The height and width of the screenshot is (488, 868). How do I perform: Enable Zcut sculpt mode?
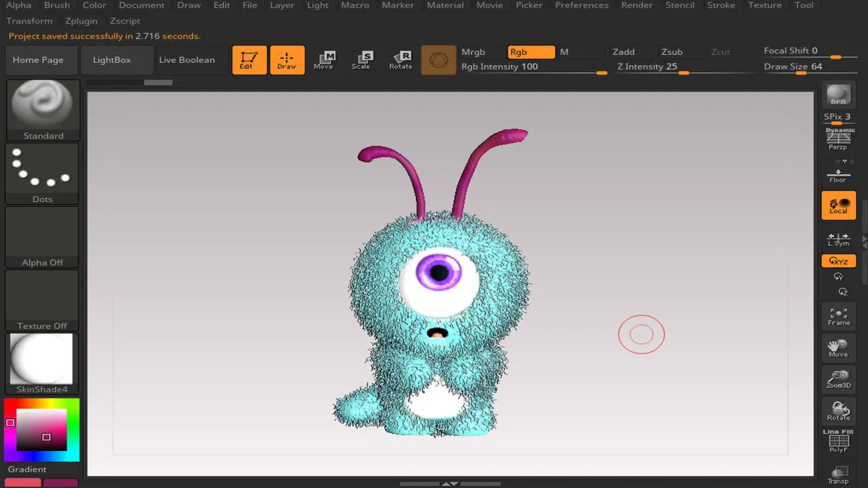coord(729,52)
